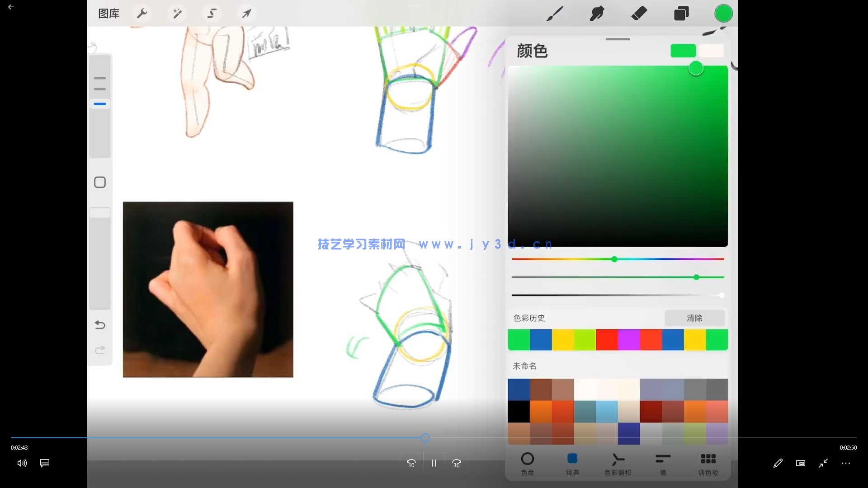Pause the video playback
The height and width of the screenshot is (488, 868).
pyautogui.click(x=434, y=463)
